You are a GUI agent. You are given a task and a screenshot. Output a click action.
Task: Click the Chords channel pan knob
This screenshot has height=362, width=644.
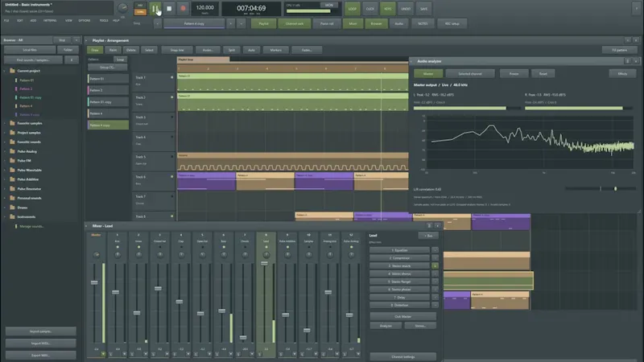[x=245, y=255]
